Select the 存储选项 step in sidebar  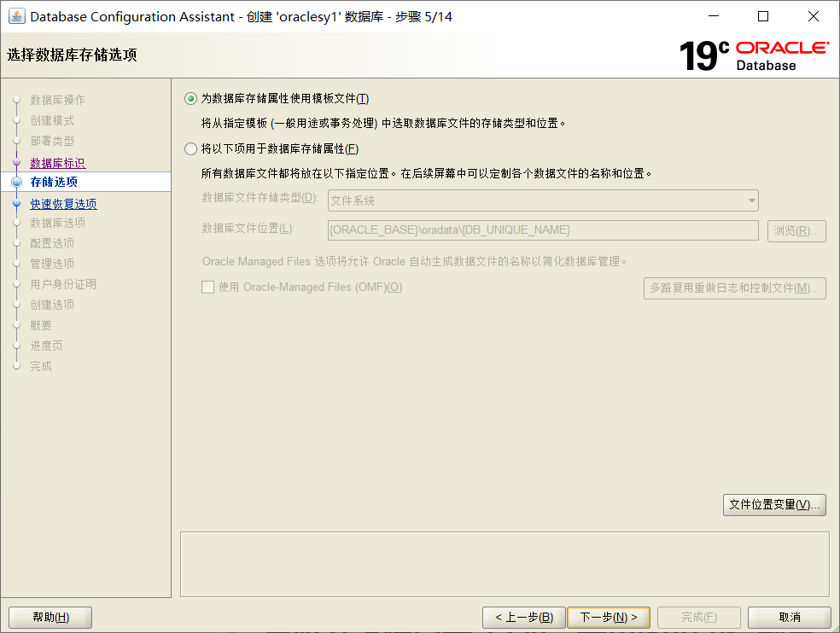(54, 182)
